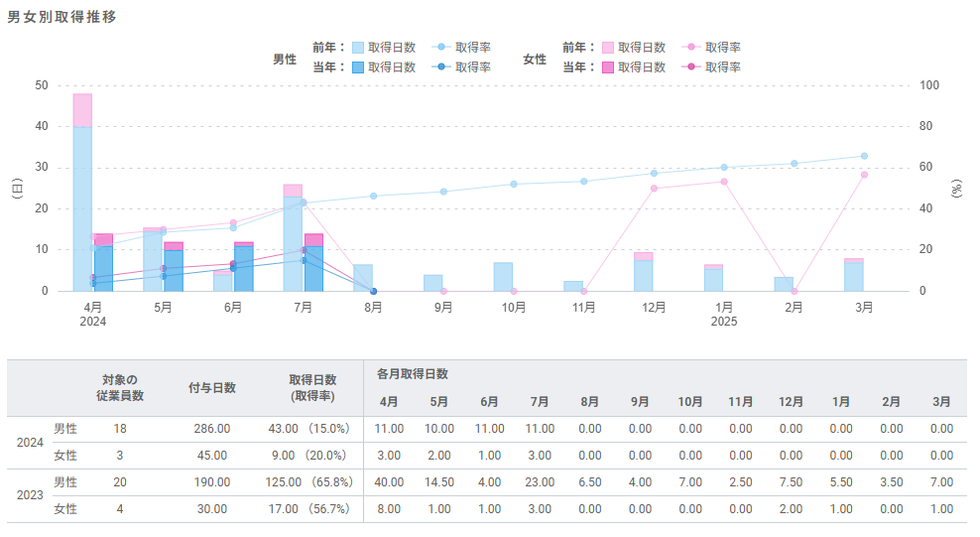The height and width of the screenshot is (537, 980).
Task: Click male current-year 取得率 legend line marker
Action: click(x=440, y=67)
